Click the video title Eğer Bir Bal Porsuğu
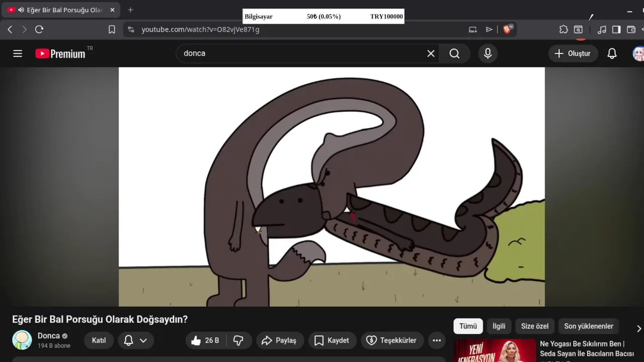Screen dimensions: 644x362 100,319
